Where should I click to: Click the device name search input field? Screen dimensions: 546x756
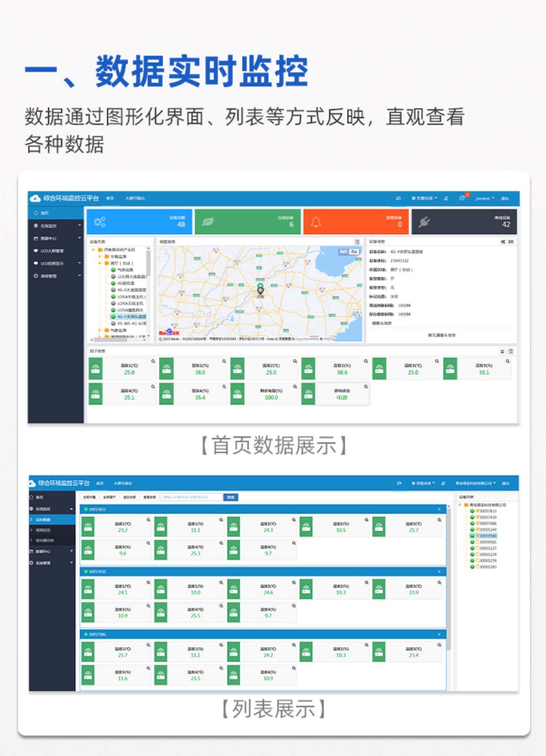191,497
